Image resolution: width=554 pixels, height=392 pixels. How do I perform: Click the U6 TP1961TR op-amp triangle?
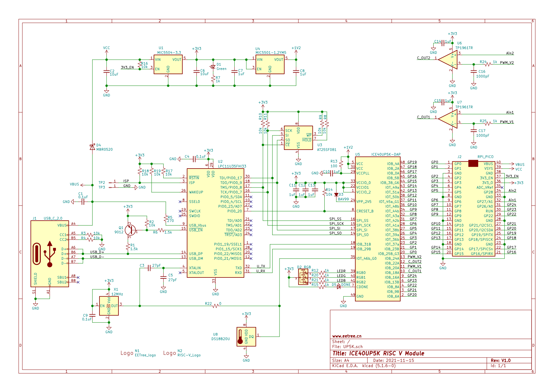click(448, 60)
